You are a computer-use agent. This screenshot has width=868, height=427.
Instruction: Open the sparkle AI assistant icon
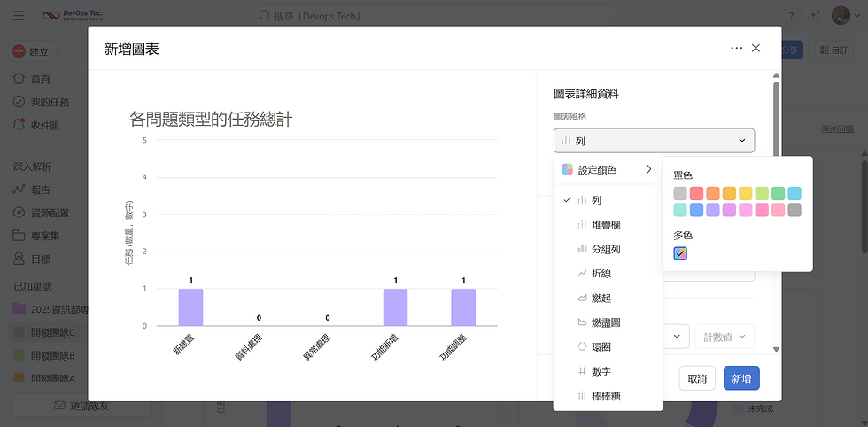[x=816, y=16]
